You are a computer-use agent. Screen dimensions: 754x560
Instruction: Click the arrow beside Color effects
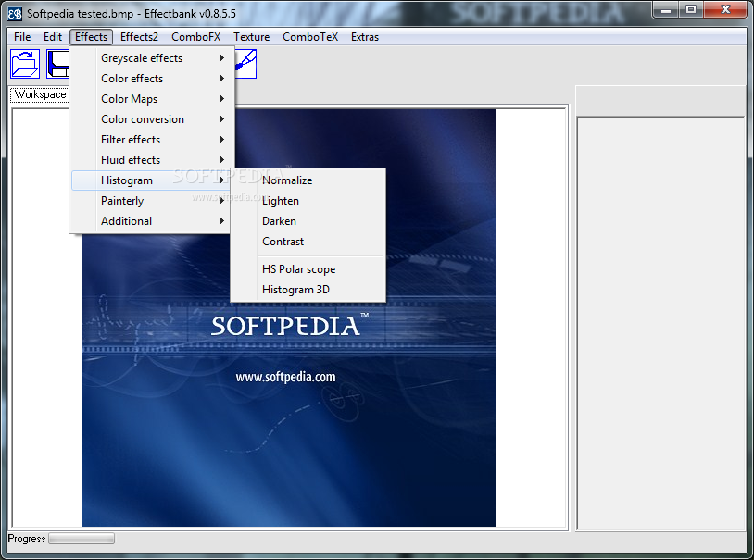(x=222, y=79)
